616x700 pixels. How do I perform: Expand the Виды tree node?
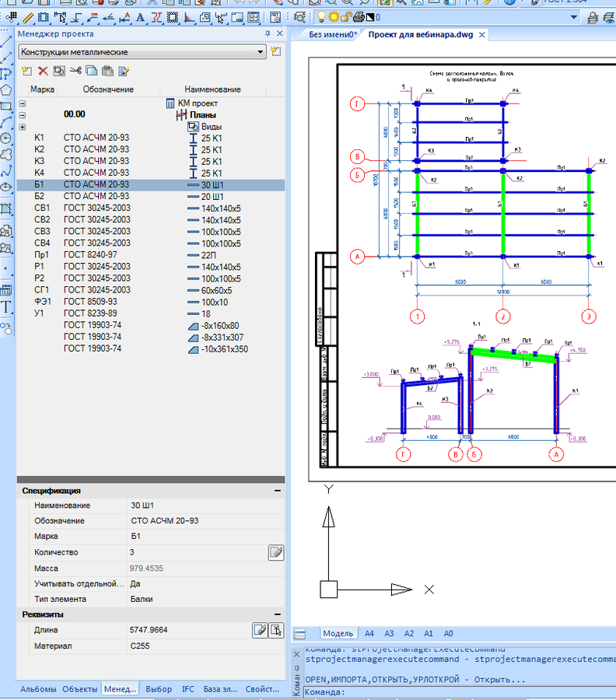tap(23, 127)
